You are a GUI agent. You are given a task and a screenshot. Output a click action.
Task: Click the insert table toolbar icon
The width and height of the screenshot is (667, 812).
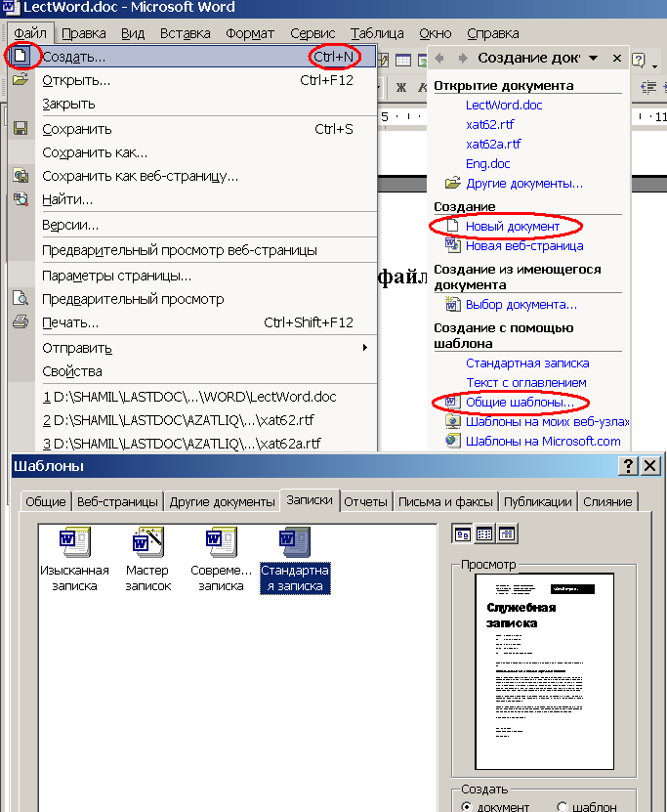coord(403,60)
